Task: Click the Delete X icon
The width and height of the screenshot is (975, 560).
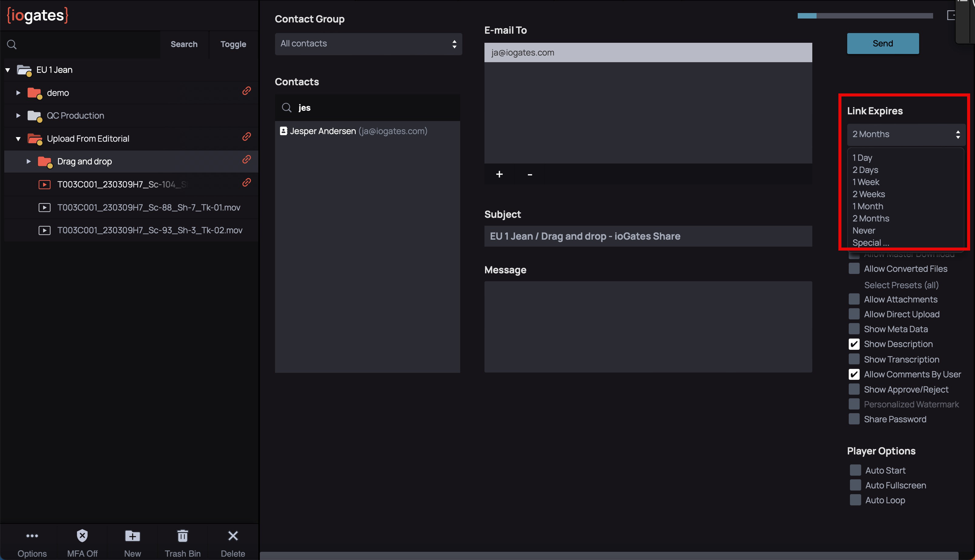Action: pyautogui.click(x=233, y=535)
